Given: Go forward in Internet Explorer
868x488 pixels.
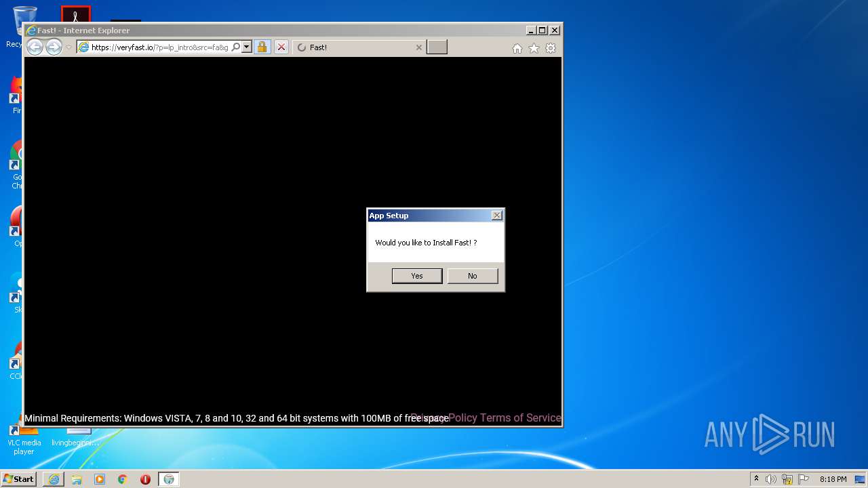Looking at the screenshot, I should 54,47.
